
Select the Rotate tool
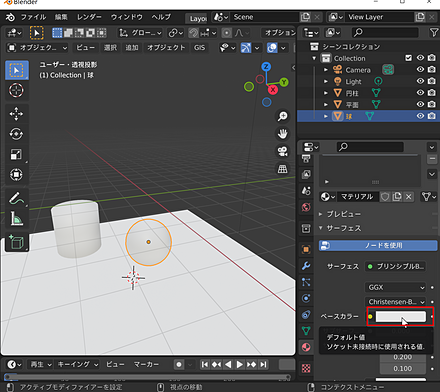click(x=16, y=134)
